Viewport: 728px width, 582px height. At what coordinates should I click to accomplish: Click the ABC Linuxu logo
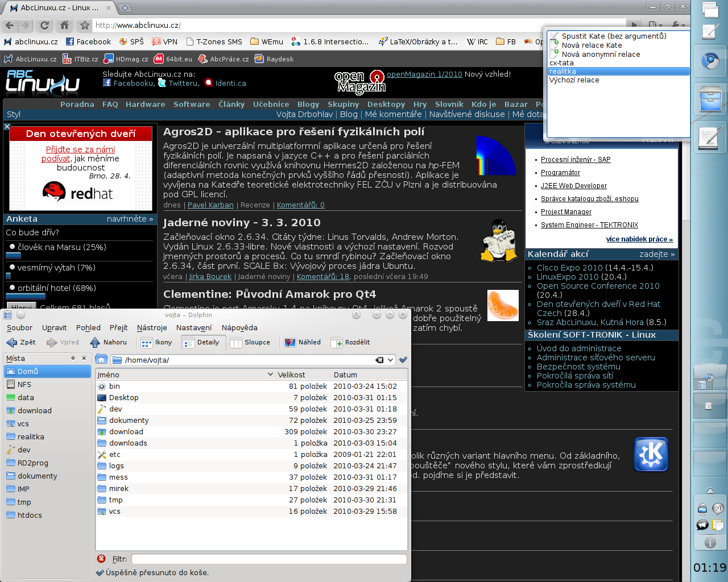click(43, 82)
